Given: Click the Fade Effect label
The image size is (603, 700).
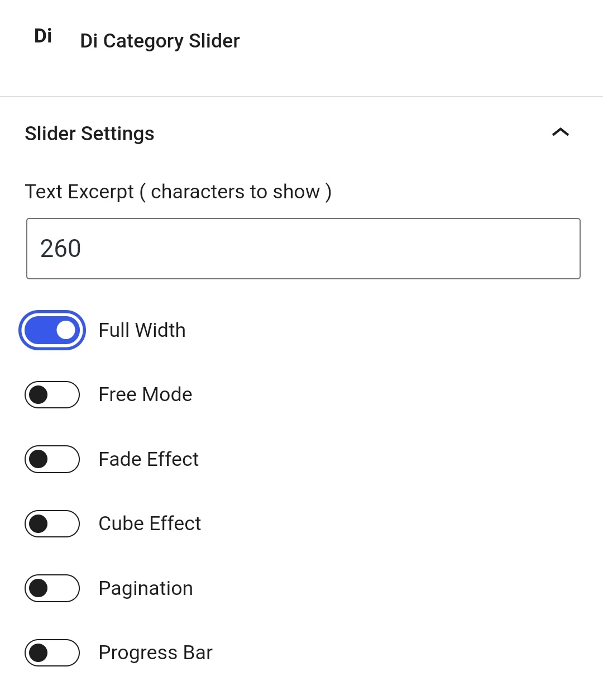Looking at the screenshot, I should (149, 459).
